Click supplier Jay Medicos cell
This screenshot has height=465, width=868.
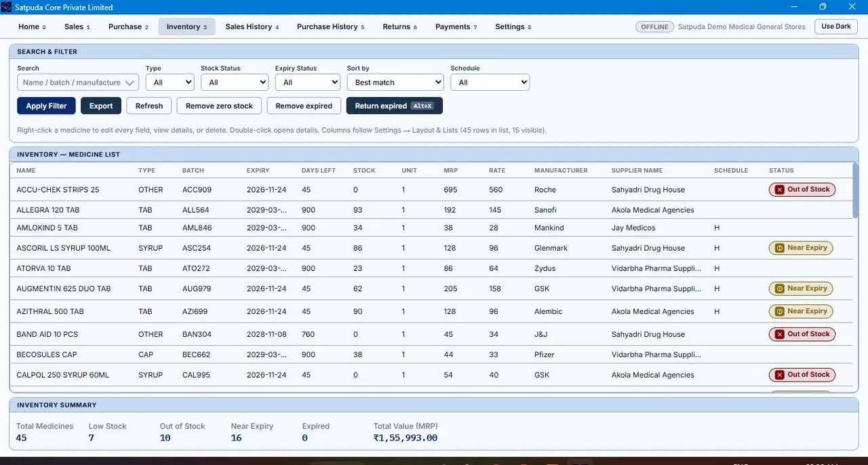pos(633,228)
